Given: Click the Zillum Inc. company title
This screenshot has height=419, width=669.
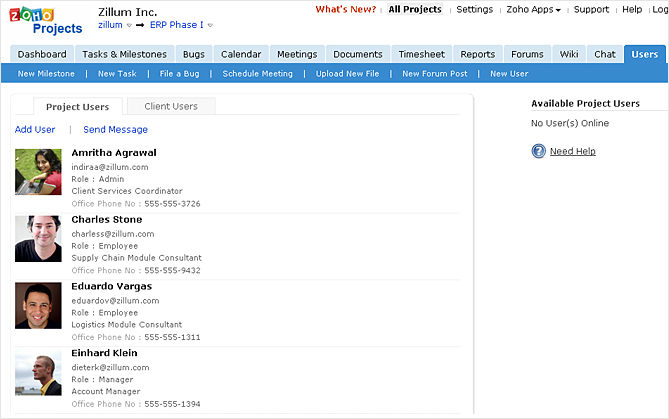Looking at the screenshot, I should point(128,12).
